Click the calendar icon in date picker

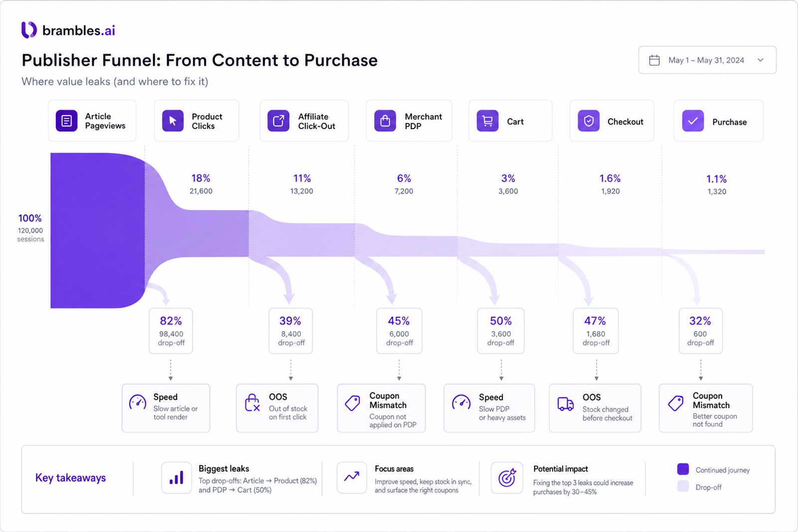click(x=654, y=60)
